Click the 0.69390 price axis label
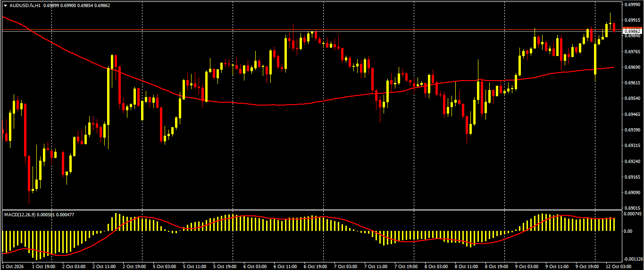The image size is (644, 270). point(631,130)
